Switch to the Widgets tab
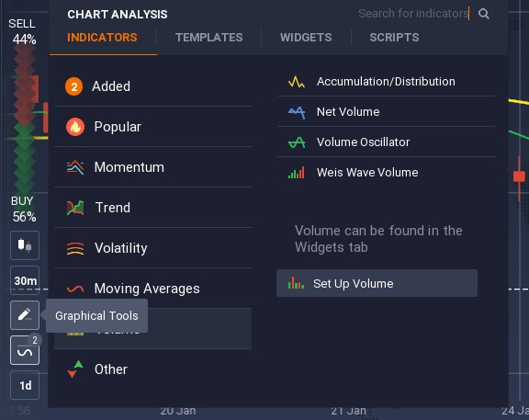This screenshot has width=529, height=420. tap(306, 38)
